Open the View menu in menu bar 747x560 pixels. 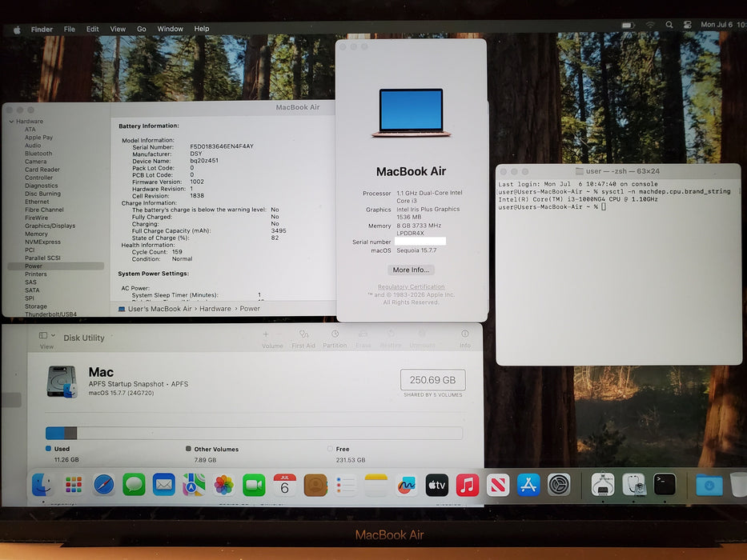pyautogui.click(x=118, y=29)
